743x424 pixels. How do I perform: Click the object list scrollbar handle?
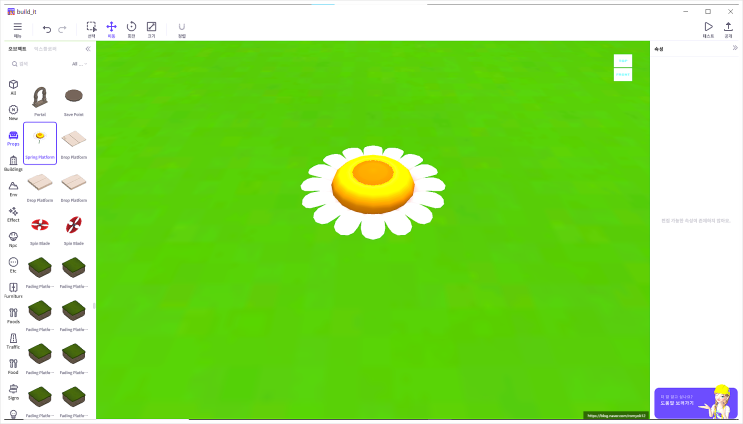[x=94, y=306]
